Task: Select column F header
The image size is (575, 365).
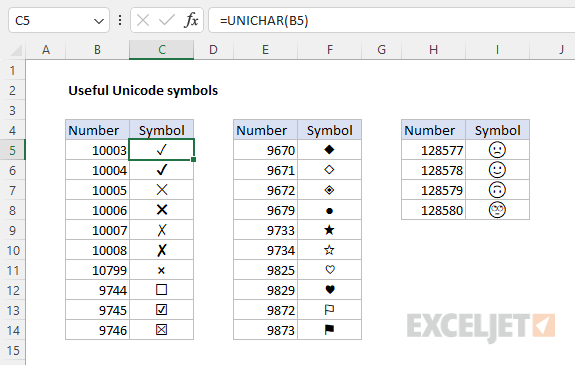Action: coord(329,50)
